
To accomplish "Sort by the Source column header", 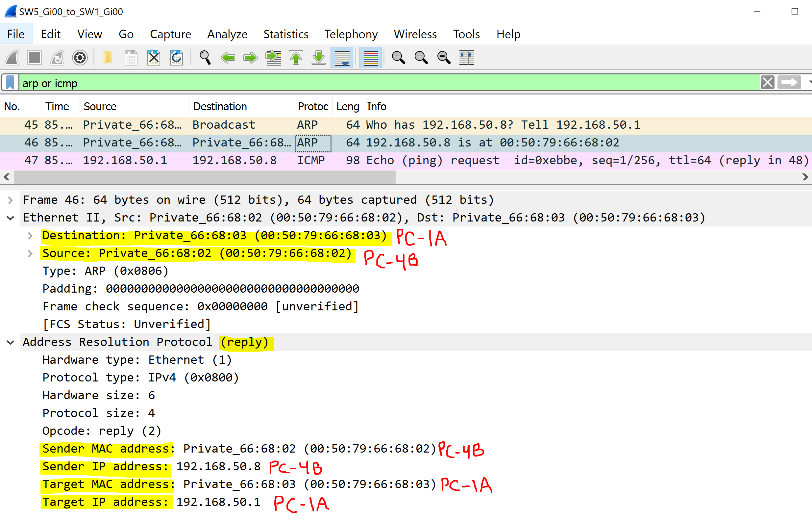I will click(x=135, y=107).
